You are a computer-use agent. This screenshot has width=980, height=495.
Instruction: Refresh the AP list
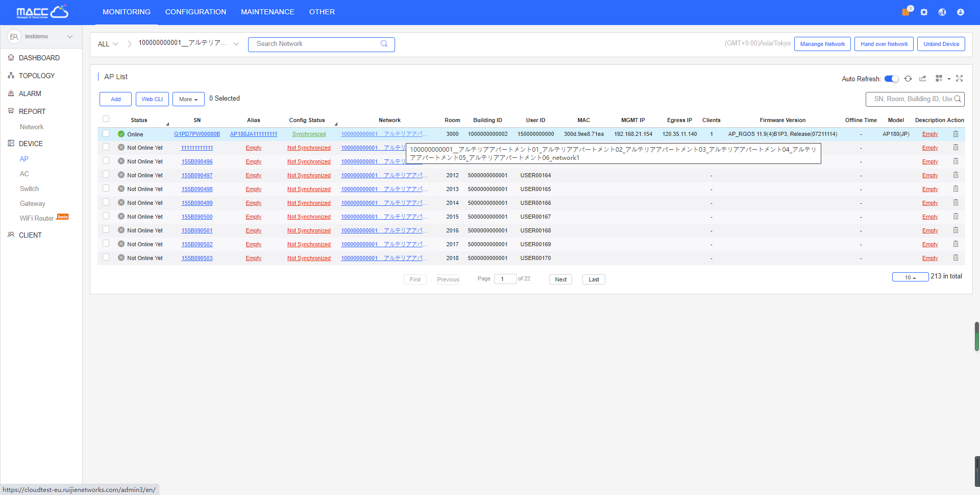tap(908, 79)
